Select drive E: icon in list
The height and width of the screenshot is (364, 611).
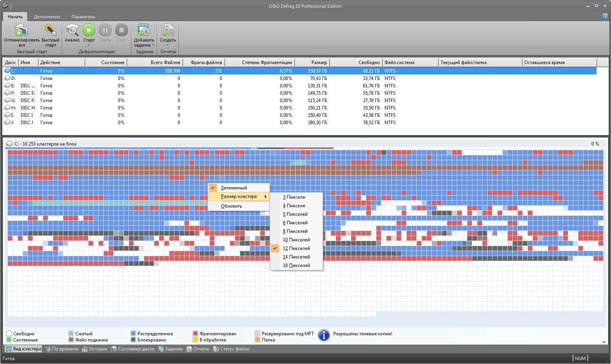click(7, 86)
